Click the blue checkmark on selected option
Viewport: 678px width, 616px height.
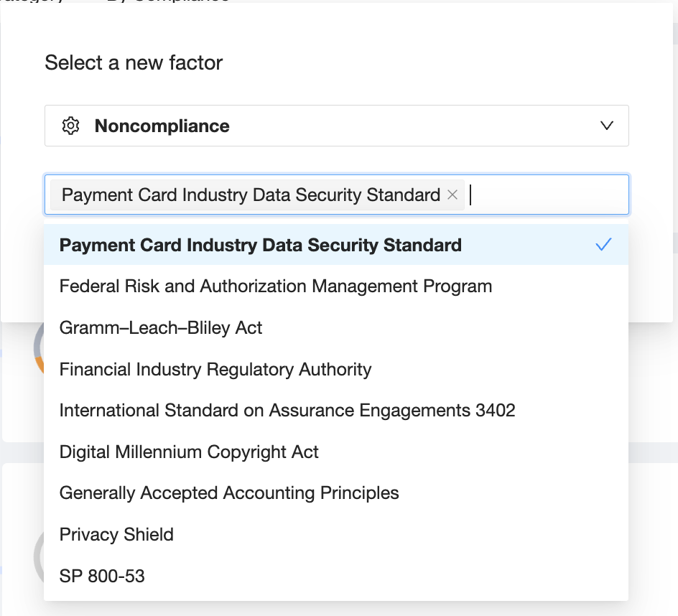click(x=603, y=245)
